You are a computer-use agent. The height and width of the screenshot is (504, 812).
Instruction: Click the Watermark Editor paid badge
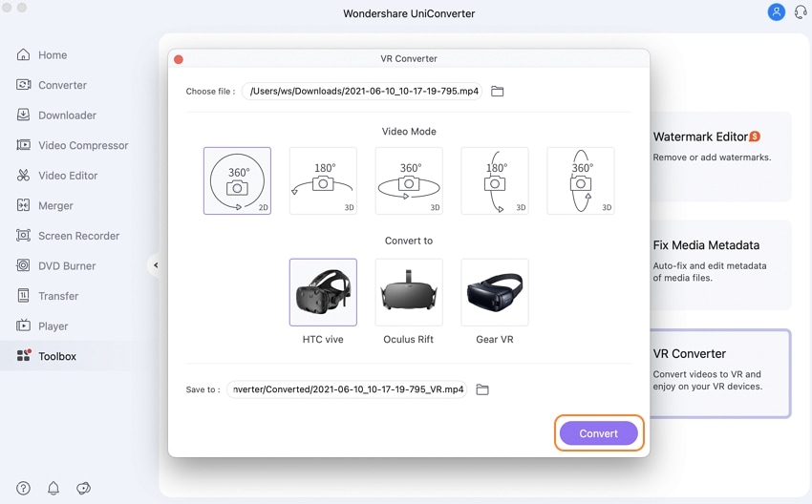pos(755,136)
